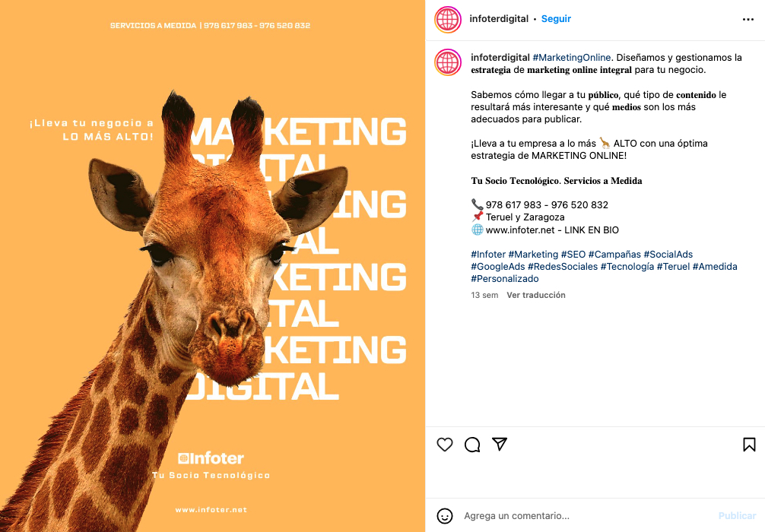Open infoterdigital username in the header
Screen dimensions: 765x532
tap(499, 18)
